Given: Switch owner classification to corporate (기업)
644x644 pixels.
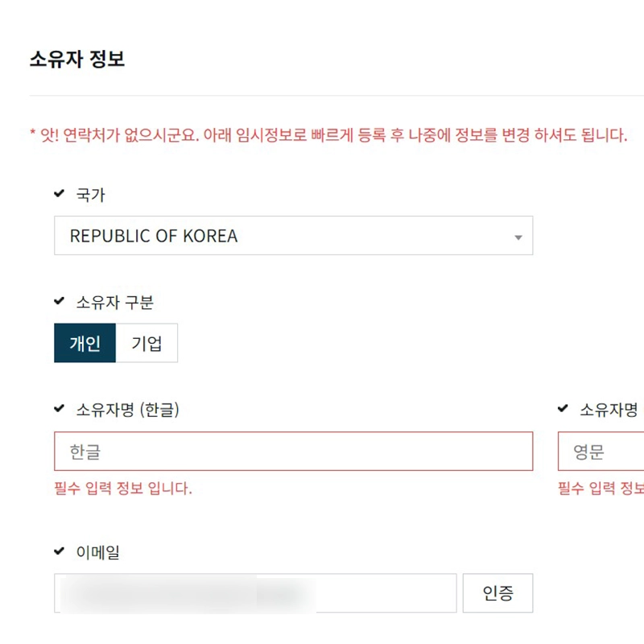Looking at the screenshot, I should (147, 342).
